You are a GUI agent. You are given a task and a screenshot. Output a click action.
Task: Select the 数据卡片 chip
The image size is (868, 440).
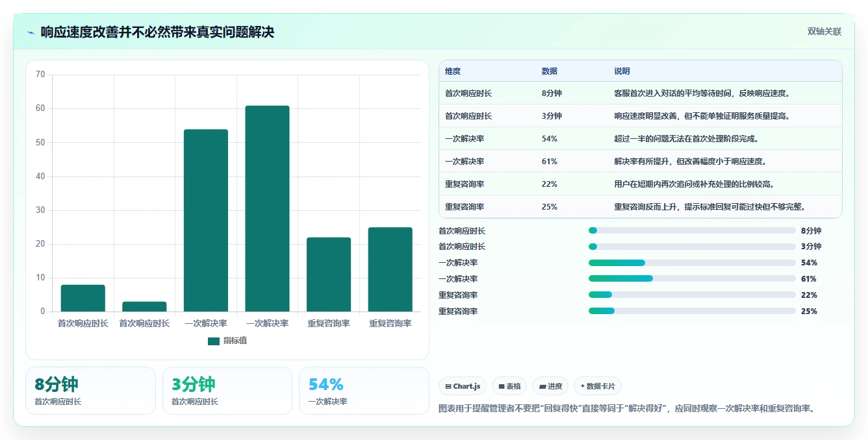coord(598,386)
